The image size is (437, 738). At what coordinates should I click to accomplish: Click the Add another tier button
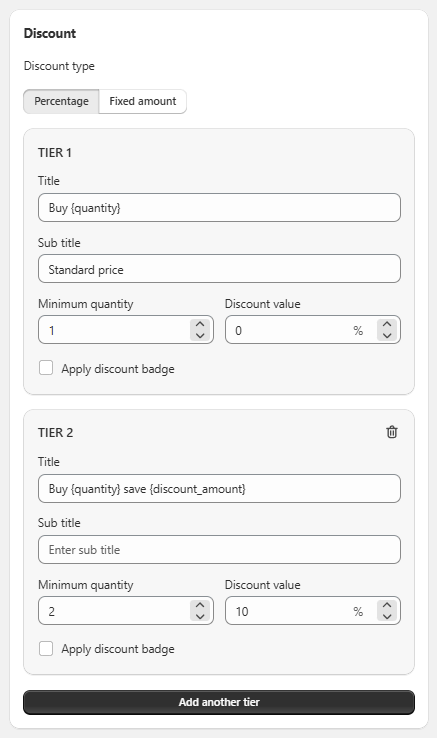tap(219, 702)
